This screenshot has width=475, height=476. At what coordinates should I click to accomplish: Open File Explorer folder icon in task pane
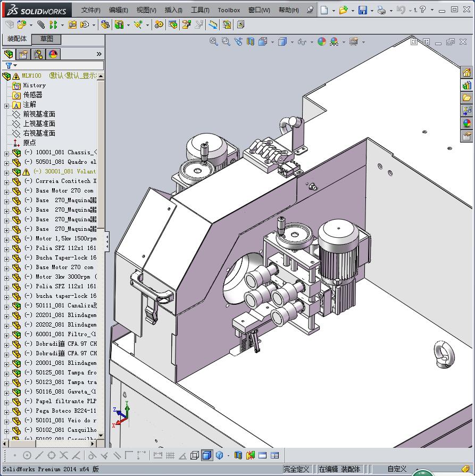[x=467, y=98]
